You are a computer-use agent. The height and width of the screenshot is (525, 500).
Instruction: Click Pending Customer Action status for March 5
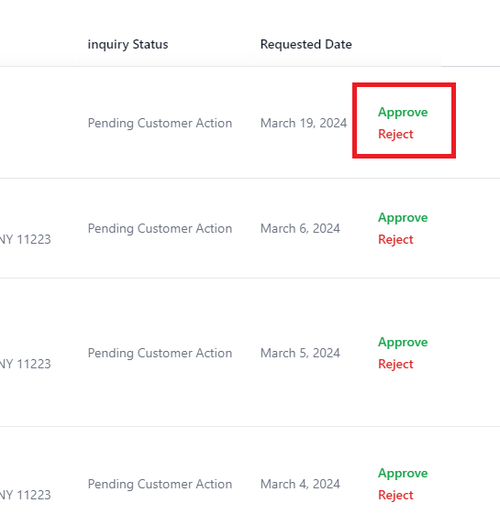[160, 353]
